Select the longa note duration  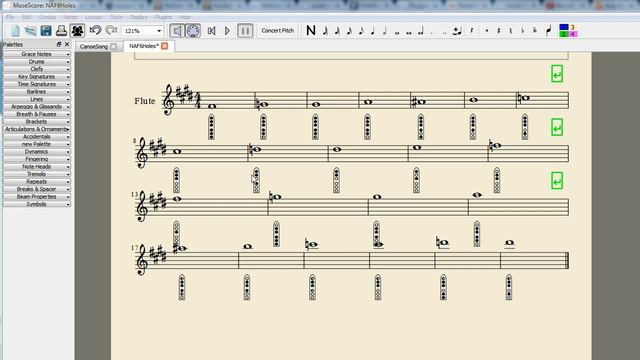pos(421,31)
